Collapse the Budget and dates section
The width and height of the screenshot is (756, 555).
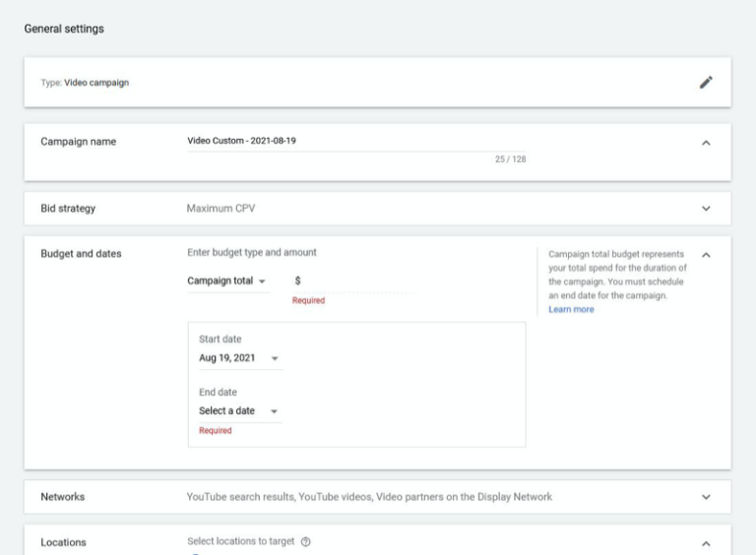click(706, 255)
